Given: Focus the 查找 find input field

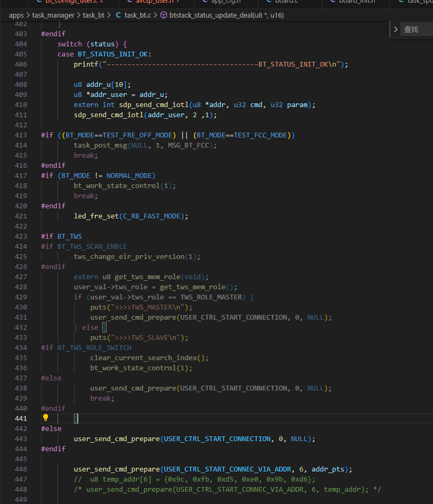Looking at the screenshot, I should 416,30.
